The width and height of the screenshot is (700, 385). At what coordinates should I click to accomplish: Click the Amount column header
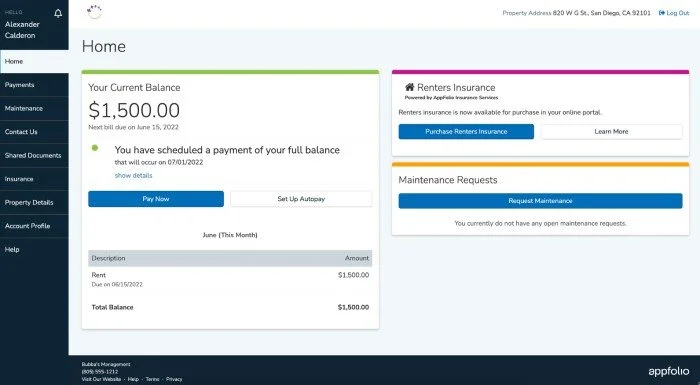pyautogui.click(x=357, y=258)
